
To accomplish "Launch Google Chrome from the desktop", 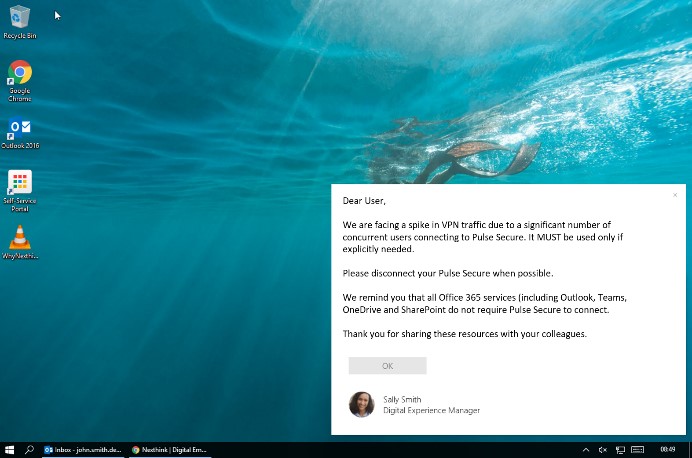I will coord(19,74).
